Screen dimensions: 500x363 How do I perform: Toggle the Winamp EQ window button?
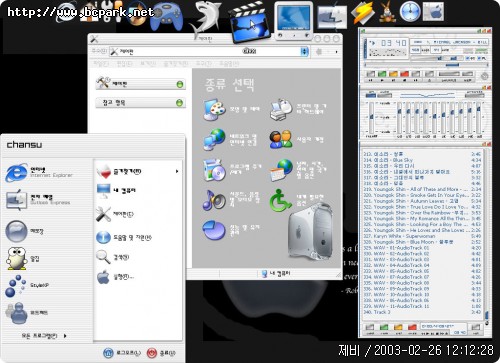[471, 58]
